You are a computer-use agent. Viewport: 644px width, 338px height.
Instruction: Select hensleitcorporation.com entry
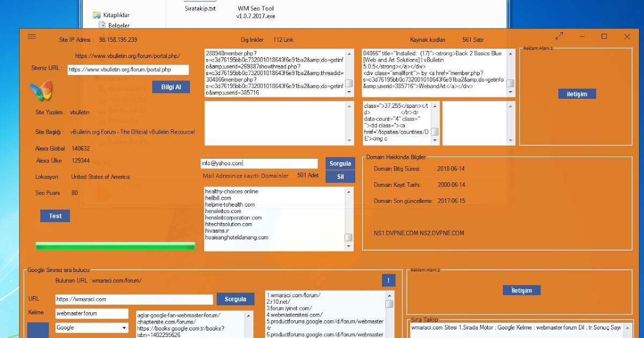pyautogui.click(x=233, y=218)
